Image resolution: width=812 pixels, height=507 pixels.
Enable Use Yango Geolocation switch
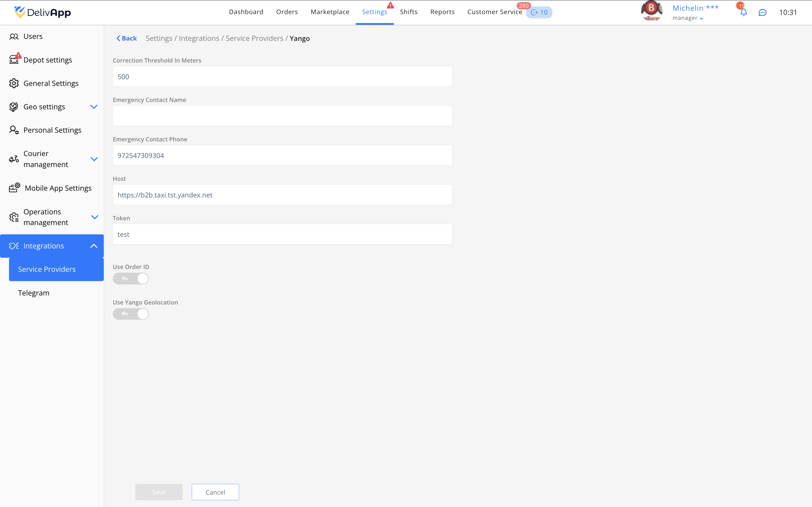131,314
